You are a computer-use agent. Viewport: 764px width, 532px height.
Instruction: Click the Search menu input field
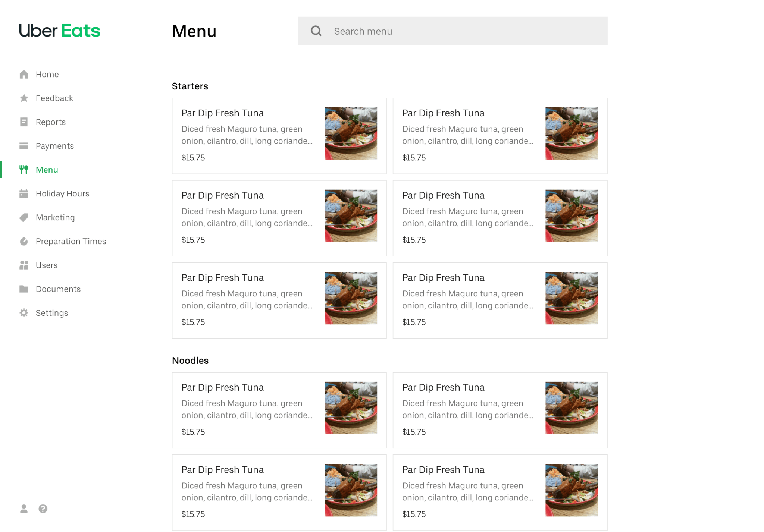(453, 31)
